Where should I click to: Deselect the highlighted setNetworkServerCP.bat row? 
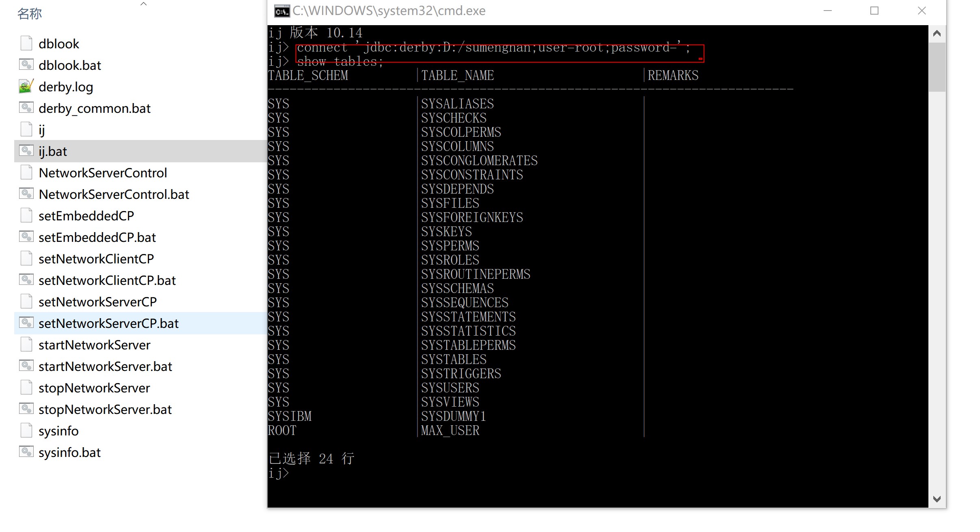pos(108,323)
